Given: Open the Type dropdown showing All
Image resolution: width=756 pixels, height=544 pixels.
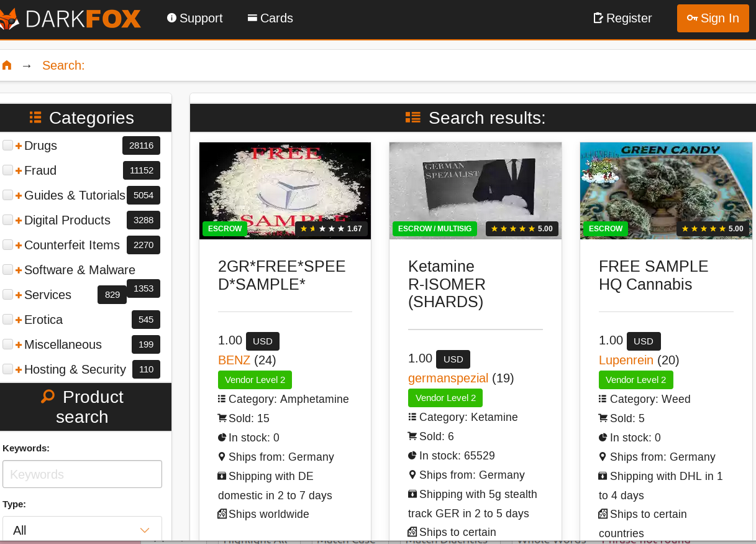Looking at the screenshot, I should coord(82,529).
